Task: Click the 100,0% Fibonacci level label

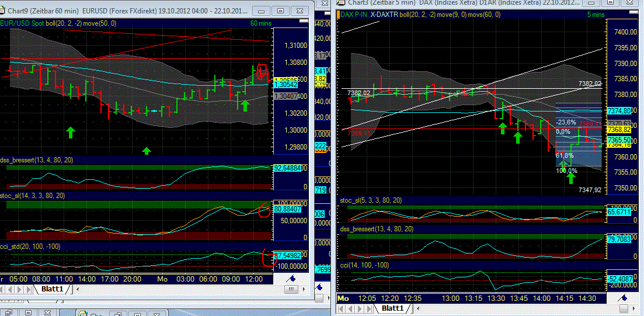Action: (567, 171)
